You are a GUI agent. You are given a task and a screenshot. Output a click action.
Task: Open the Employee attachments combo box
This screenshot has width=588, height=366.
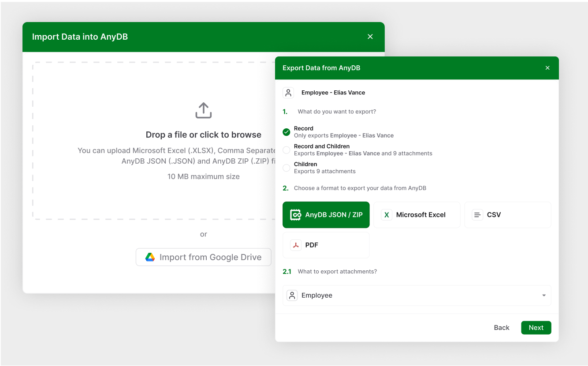click(417, 295)
